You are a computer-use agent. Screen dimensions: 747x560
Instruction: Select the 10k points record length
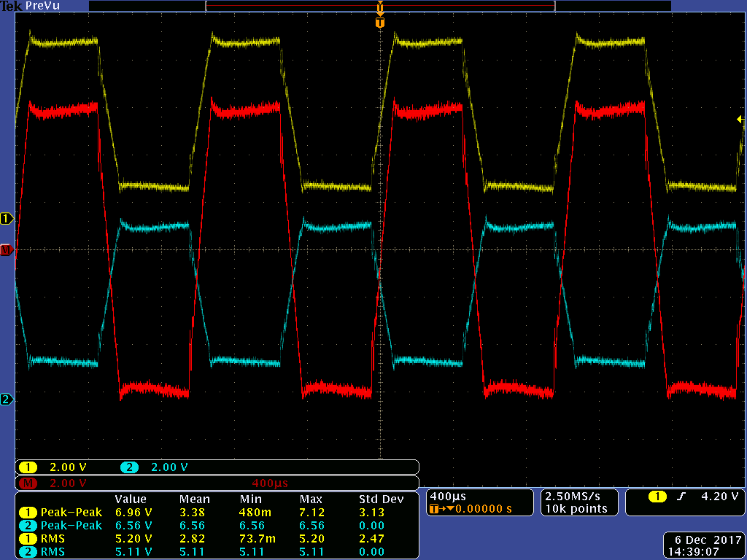point(575,508)
